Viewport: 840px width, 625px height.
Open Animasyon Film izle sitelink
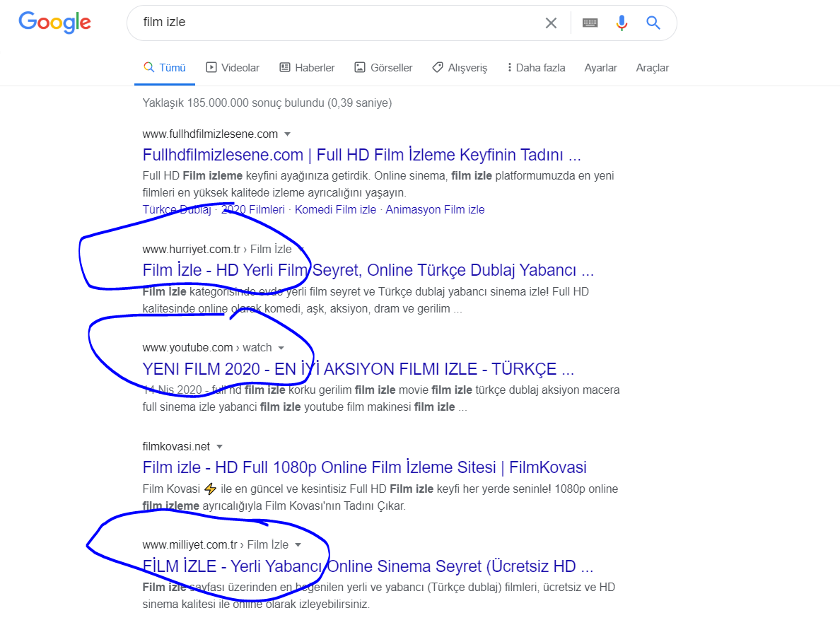pos(435,209)
